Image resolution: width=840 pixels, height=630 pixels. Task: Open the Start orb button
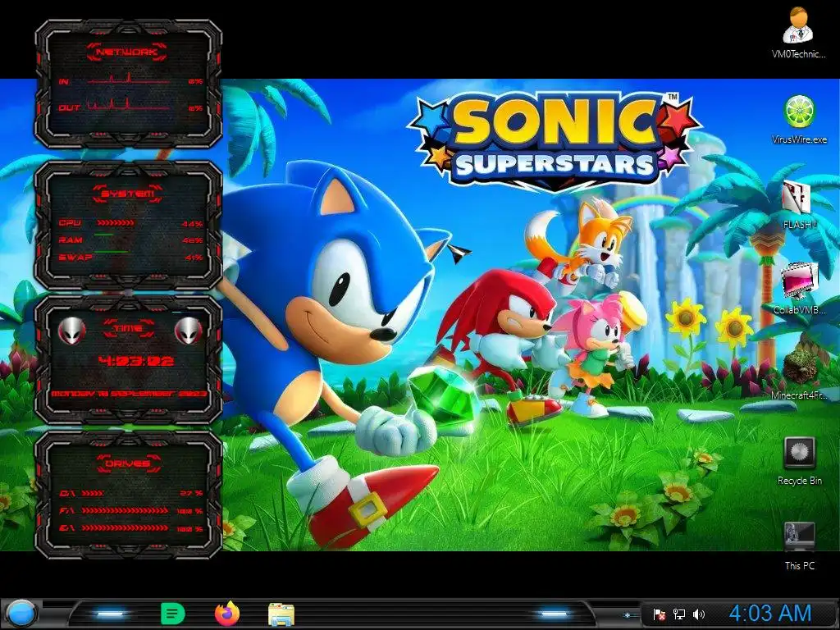pos(21,614)
